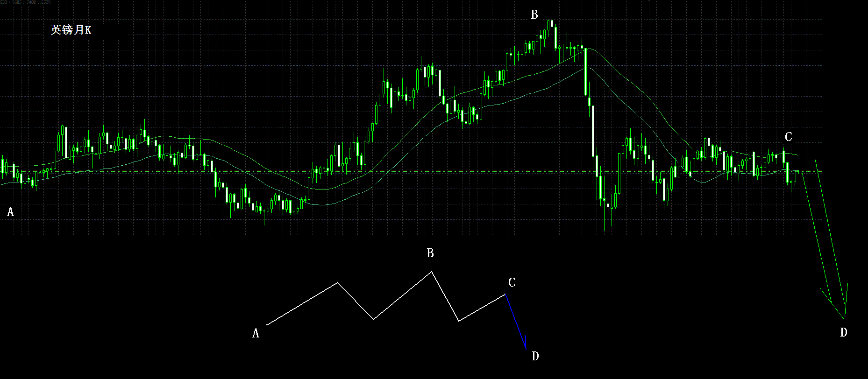Select label "C" on the candlestick chart

click(x=789, y=137)
